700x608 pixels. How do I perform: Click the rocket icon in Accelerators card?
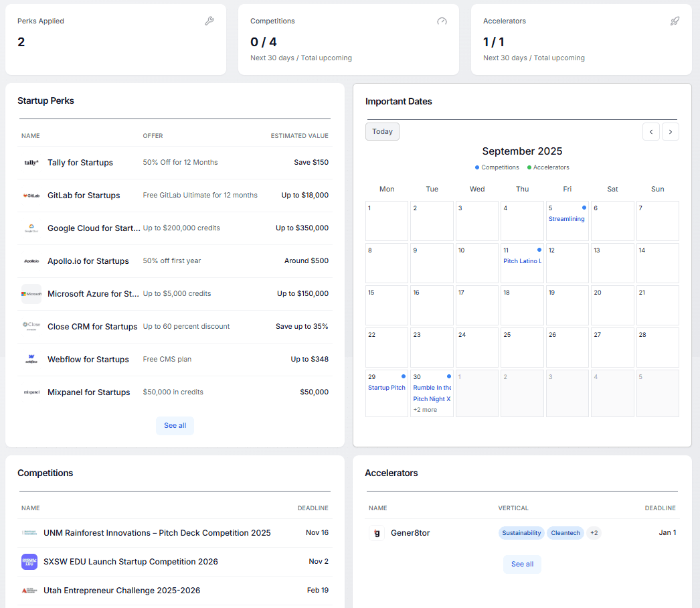(x=675, y=21)
